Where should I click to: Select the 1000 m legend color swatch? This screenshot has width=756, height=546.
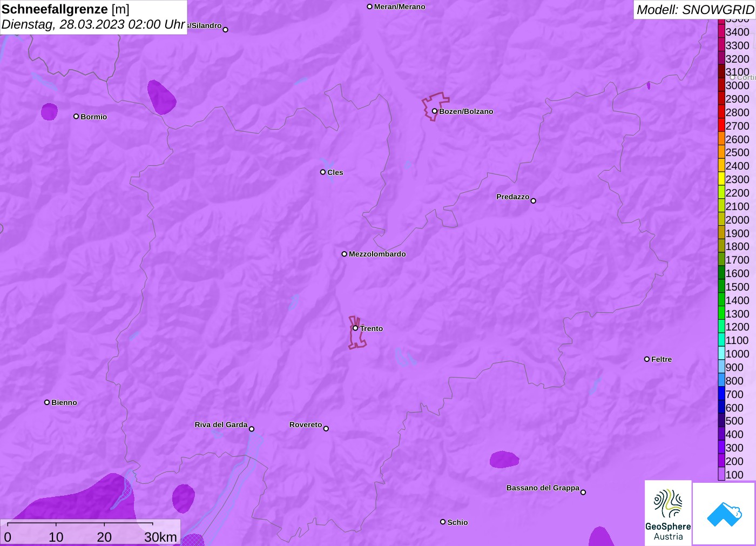pyautogui.click(x=721, y=353)
